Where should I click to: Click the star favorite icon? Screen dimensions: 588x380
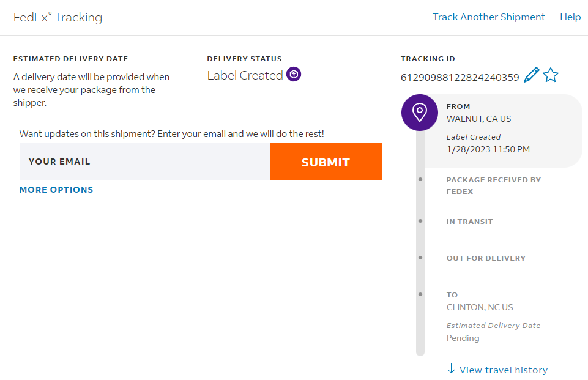tap(551, 75)
